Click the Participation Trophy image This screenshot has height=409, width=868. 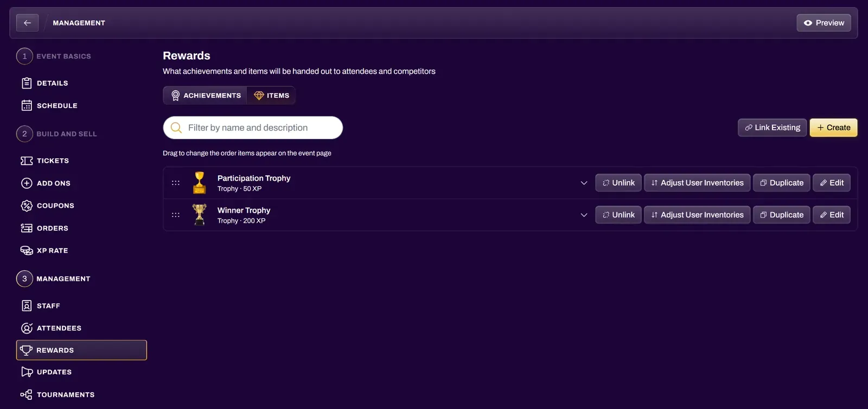(200, 183)
